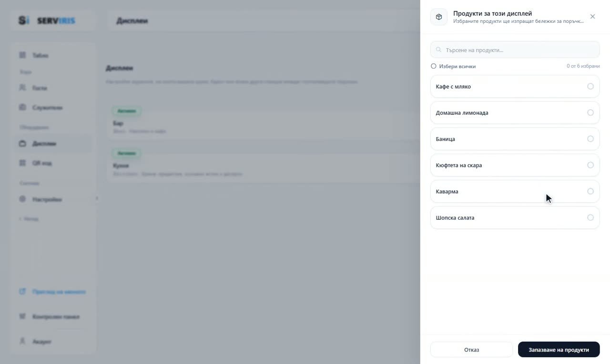Click the Кюфтета на скара product name
The width and height of the screenshot is (610, 364).
coord(459,165)
